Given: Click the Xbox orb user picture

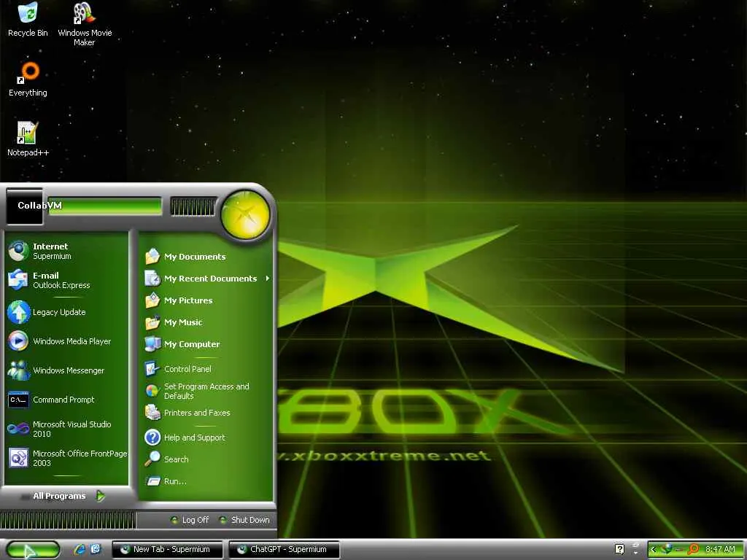Looking at the screenshot, I should click(x=245, y=214).
